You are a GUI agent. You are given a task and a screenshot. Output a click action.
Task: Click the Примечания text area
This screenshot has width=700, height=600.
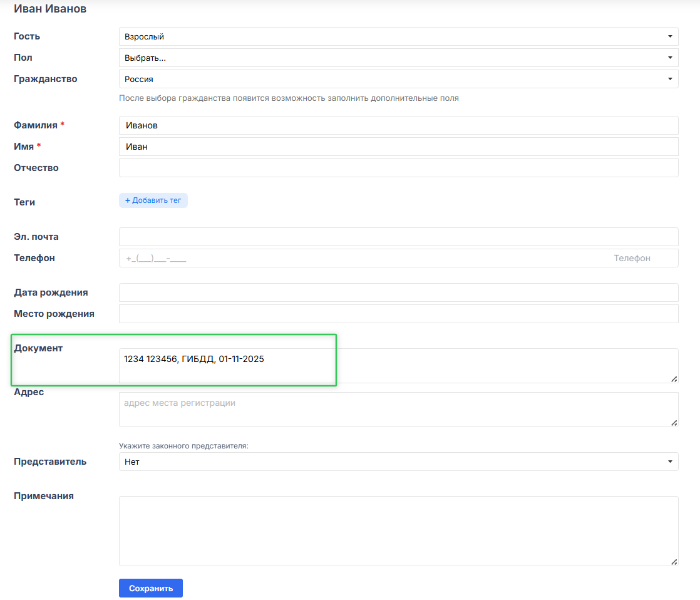click(x=398, y=531)
